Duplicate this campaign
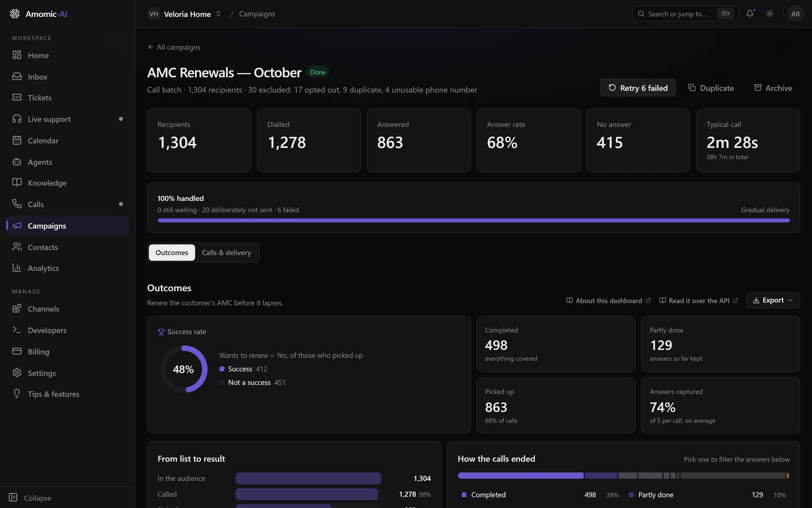812x508 pixels. tap(710, 88)
